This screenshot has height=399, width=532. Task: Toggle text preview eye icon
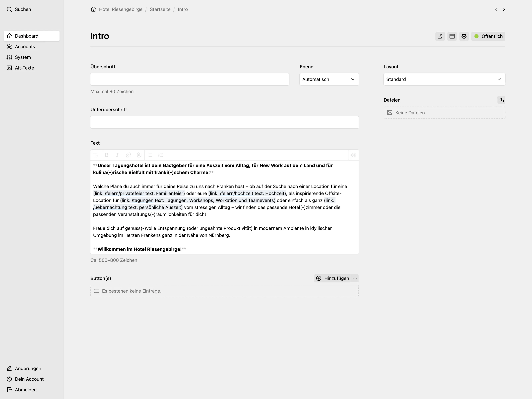353,155
